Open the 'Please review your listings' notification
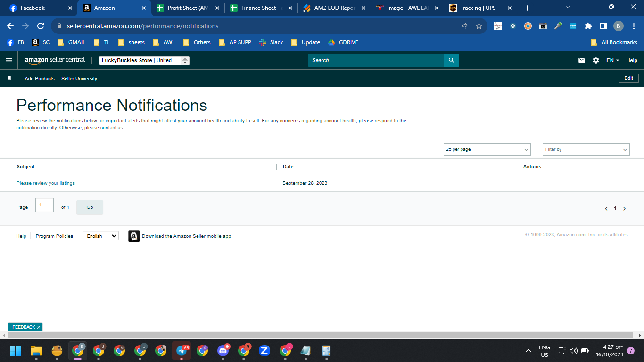Image resolution: width=644 pixels, height=362 pixels. (46, 183)
